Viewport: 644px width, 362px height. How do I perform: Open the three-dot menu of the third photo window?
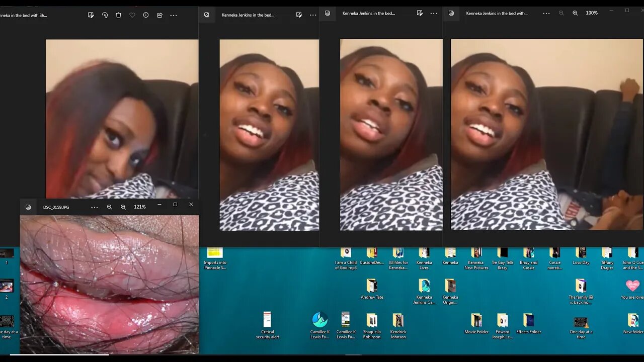click(434, 13)
